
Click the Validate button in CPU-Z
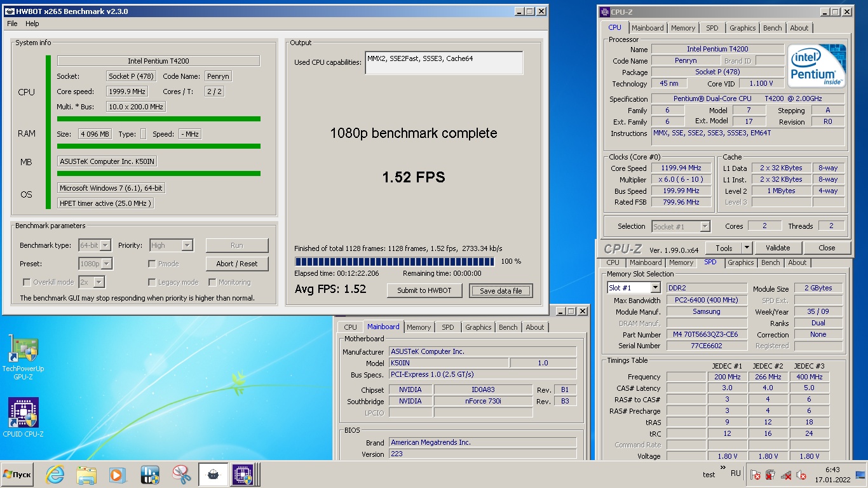(778, 248)
